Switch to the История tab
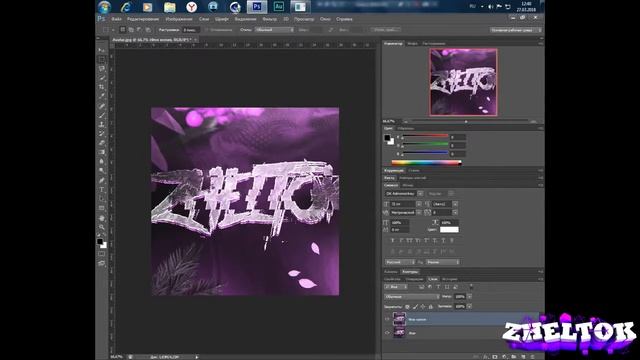640x360 pixels. (x=450, y=279)
